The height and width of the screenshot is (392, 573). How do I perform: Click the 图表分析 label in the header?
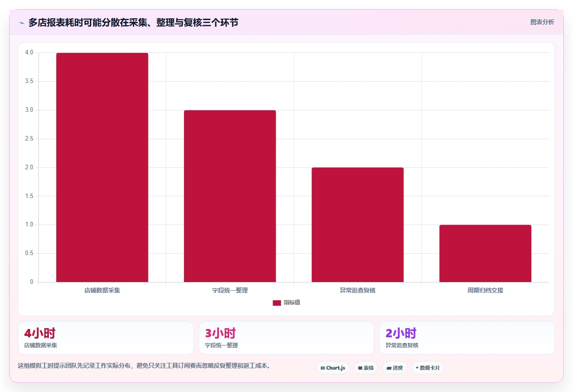(542, 22)
